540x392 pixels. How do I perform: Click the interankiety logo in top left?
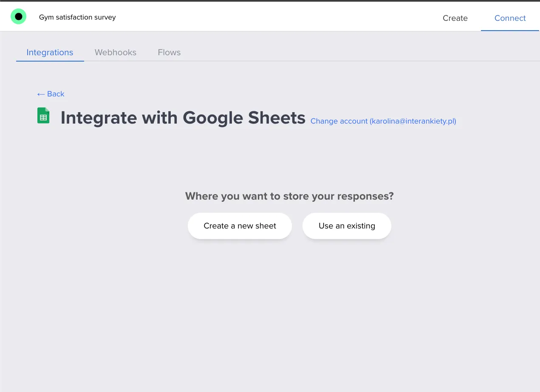coord(18,16)
